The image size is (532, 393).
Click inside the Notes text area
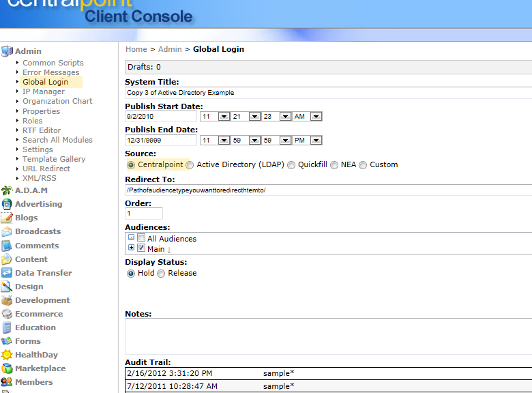click(x=327, y=336)
